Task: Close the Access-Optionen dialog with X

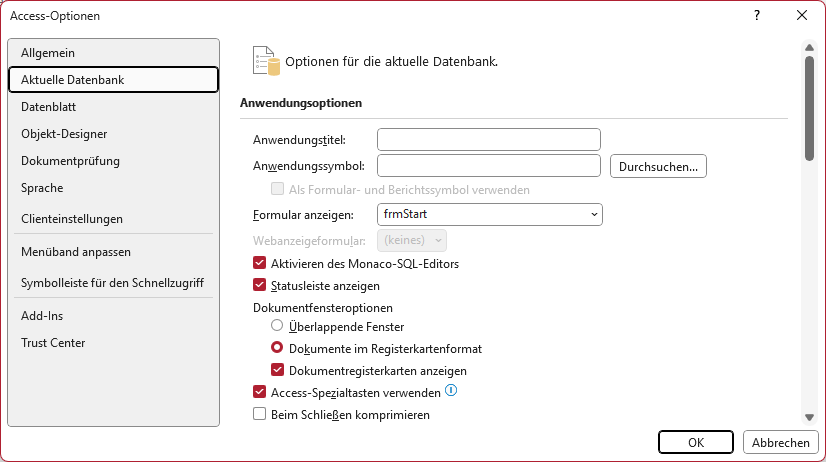Action: point(802,15)
